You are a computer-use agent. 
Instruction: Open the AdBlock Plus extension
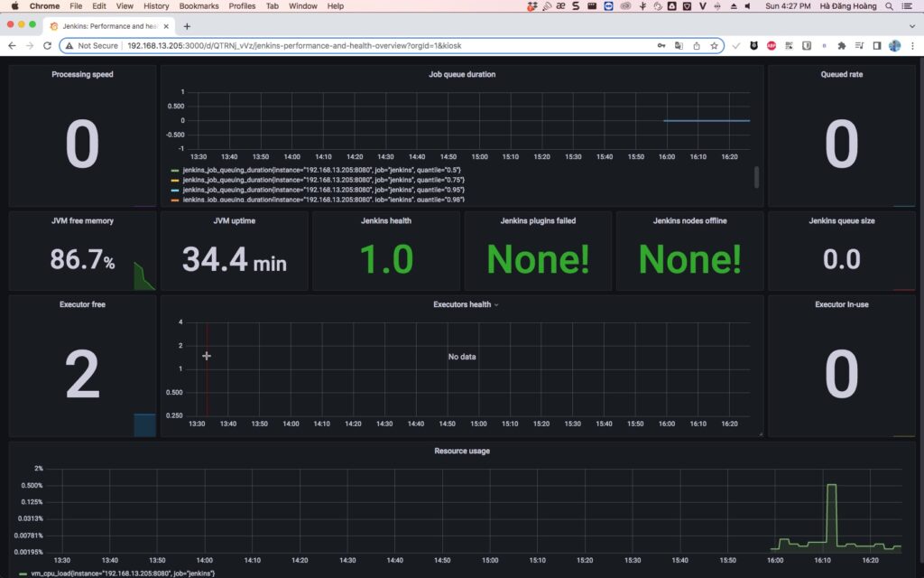coord(772,45)
